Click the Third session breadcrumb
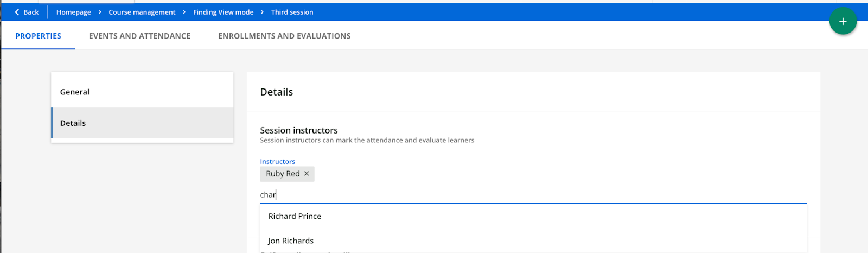 pos(292,12)
